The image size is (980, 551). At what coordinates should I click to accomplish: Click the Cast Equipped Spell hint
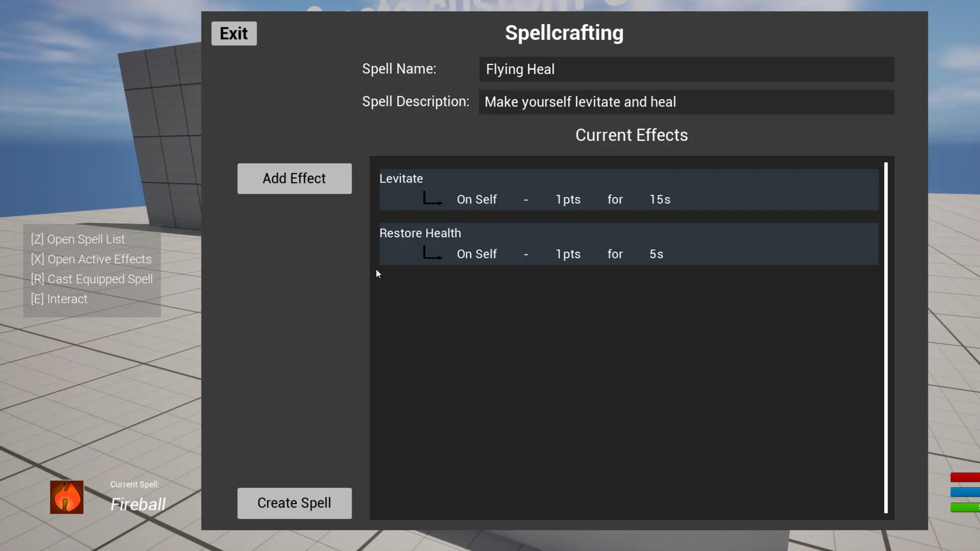91,279
